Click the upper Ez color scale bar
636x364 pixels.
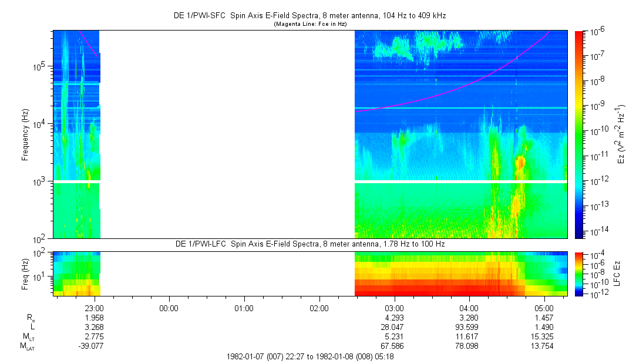[x=580, y=134]
